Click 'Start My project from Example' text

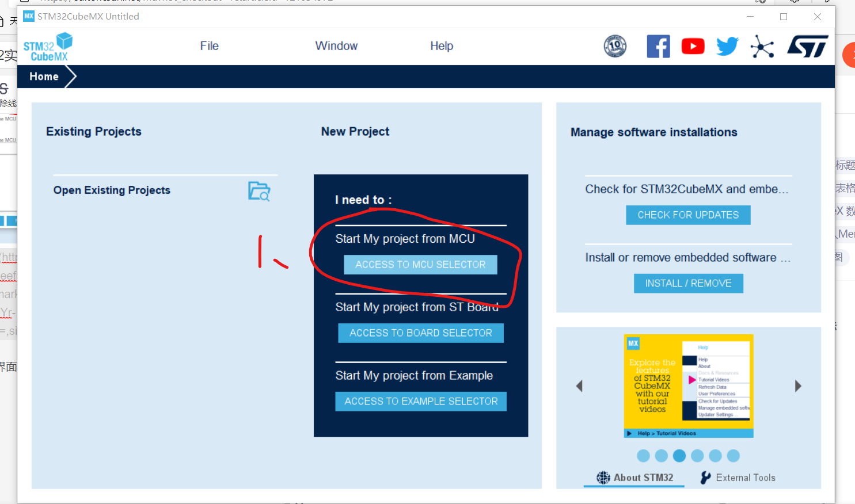point(414,376)
